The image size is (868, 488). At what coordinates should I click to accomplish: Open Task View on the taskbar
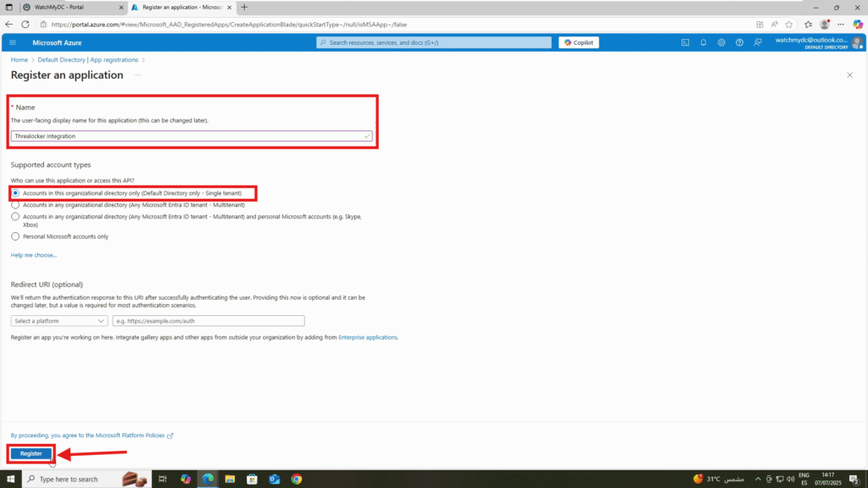(163, 480)
